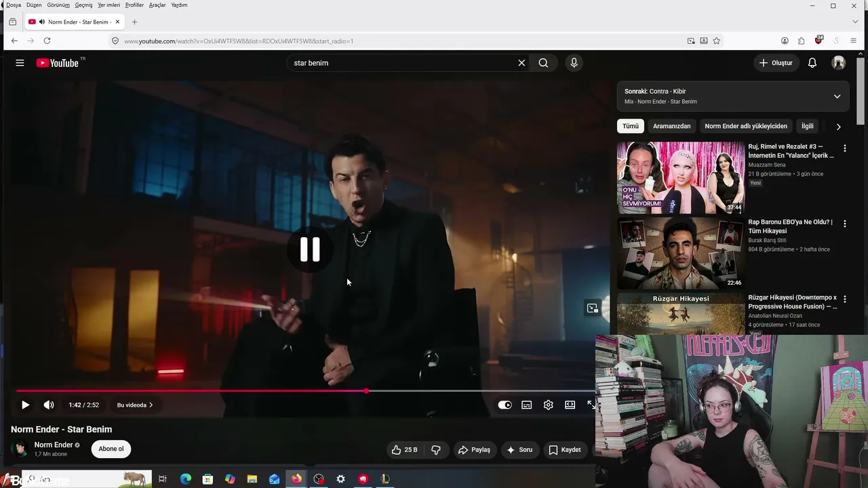Open the YouTube guide hamburger menu
This screenshot has width=868, height=488.
click(x=20, y=63)
